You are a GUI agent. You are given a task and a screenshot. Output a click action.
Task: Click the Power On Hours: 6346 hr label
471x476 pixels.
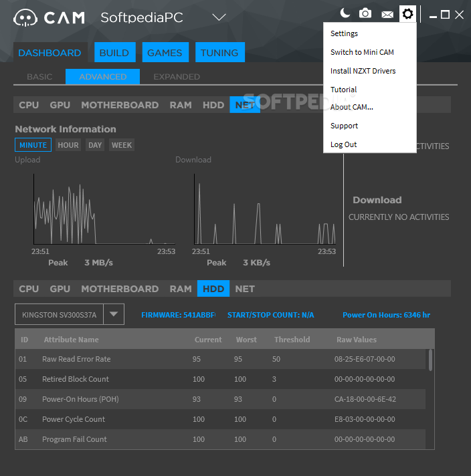coord(386,315)
